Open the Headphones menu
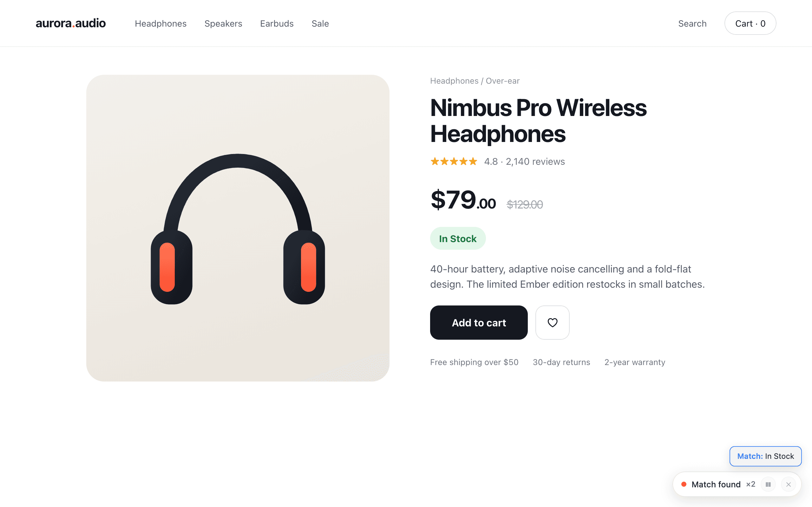The image size is (812, 507). click(x=161, y=23)
